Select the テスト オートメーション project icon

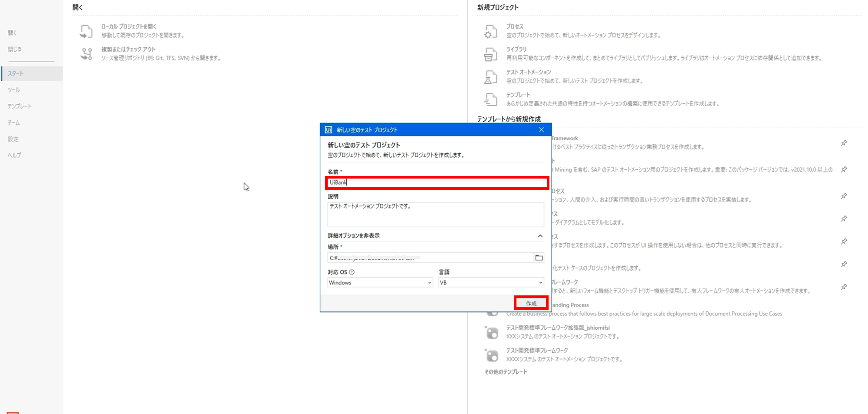pos(490,77)
